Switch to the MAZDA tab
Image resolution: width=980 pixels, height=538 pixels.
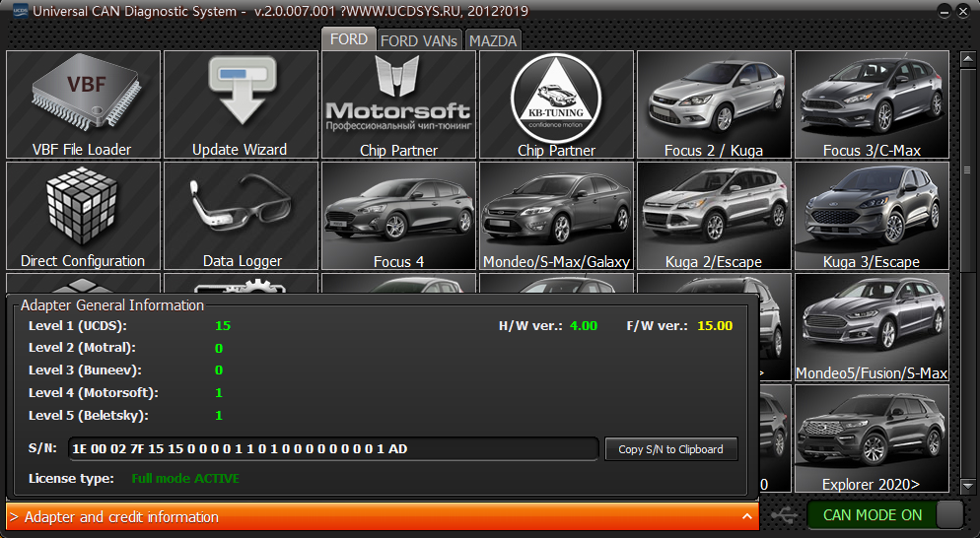point(493,40)
